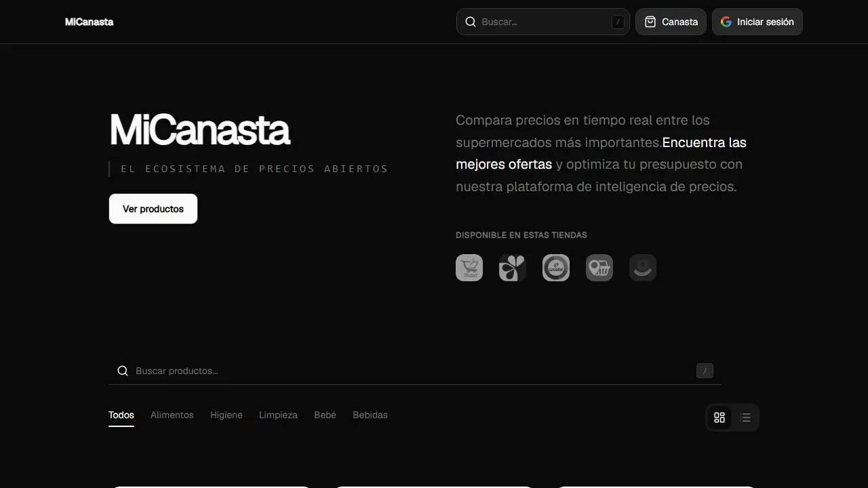Select the Bebé category tab
This screenshot has height=488, width=868.
[x=325, y=415]
